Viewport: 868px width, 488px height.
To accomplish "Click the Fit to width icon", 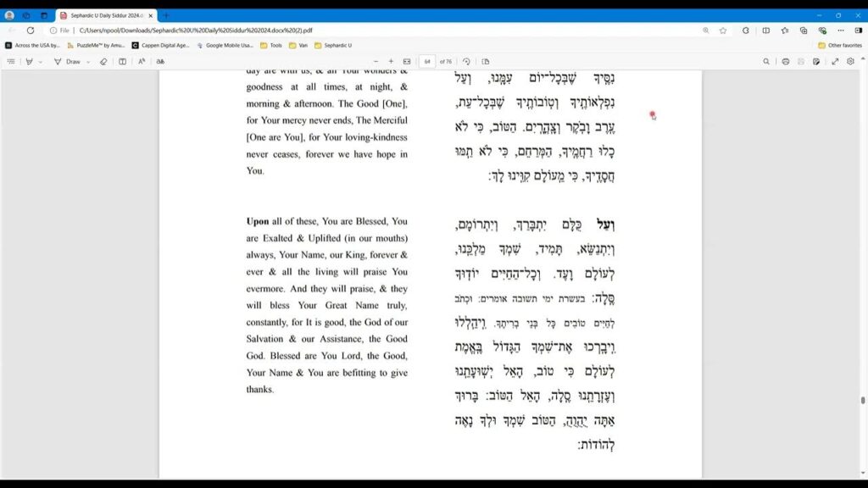I will coord(407,61).
